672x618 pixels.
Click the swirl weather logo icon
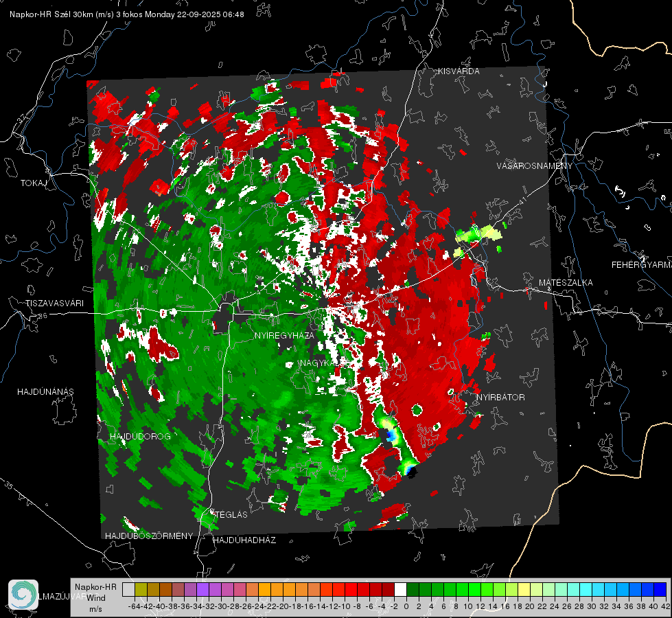tap(23, 595)
